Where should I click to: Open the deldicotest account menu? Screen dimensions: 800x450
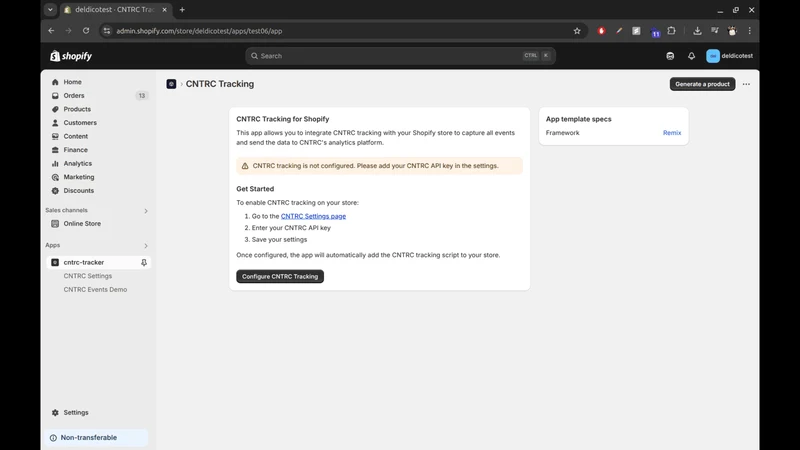click(730, 56)
